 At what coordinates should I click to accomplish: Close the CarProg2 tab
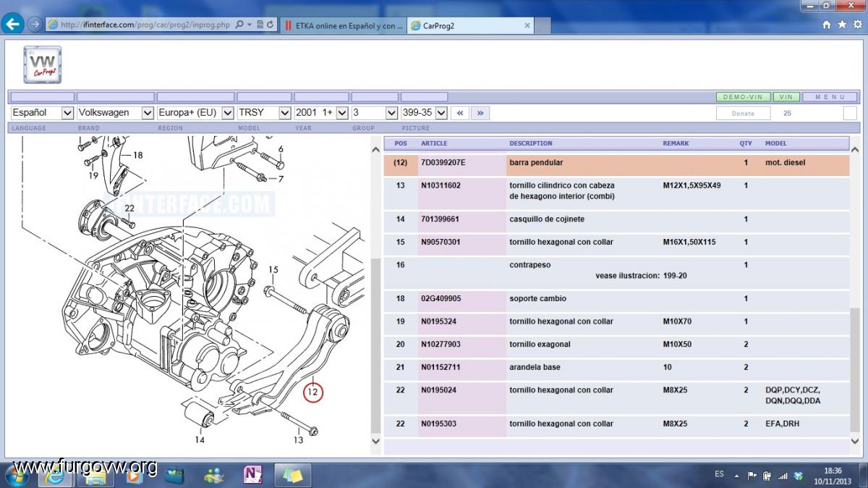coord(527,25)
